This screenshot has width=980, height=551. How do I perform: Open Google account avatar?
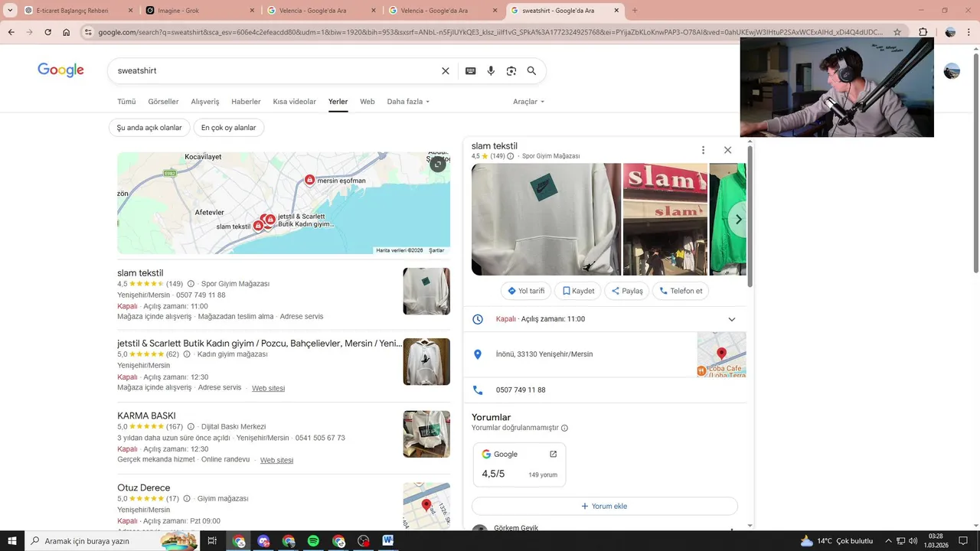952,71
